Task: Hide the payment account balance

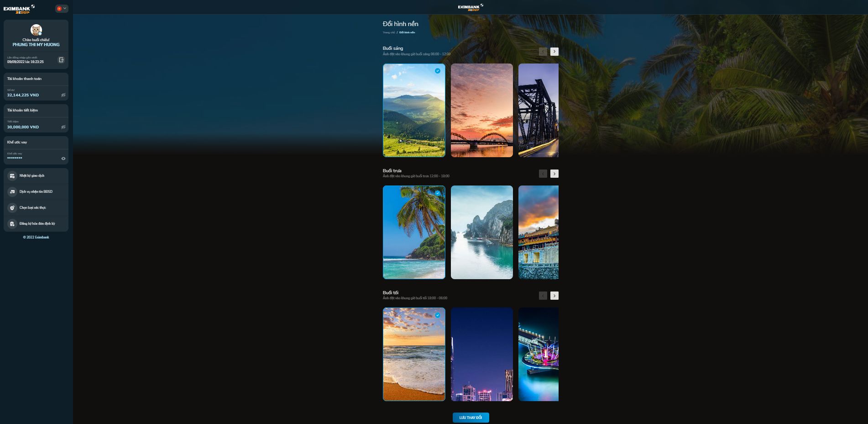Action: pyautogui.click(x=63, y=95)
